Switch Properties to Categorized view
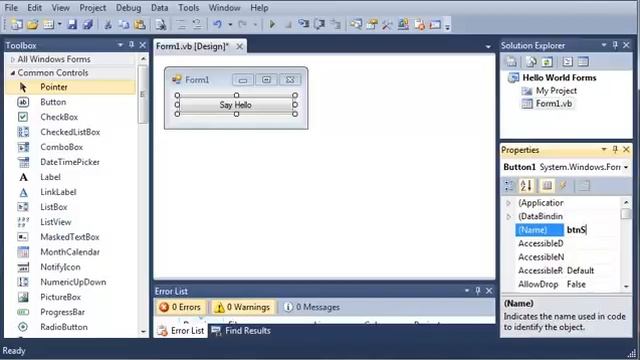This screenshot has height=360, width=640. (x=509, y=186)
